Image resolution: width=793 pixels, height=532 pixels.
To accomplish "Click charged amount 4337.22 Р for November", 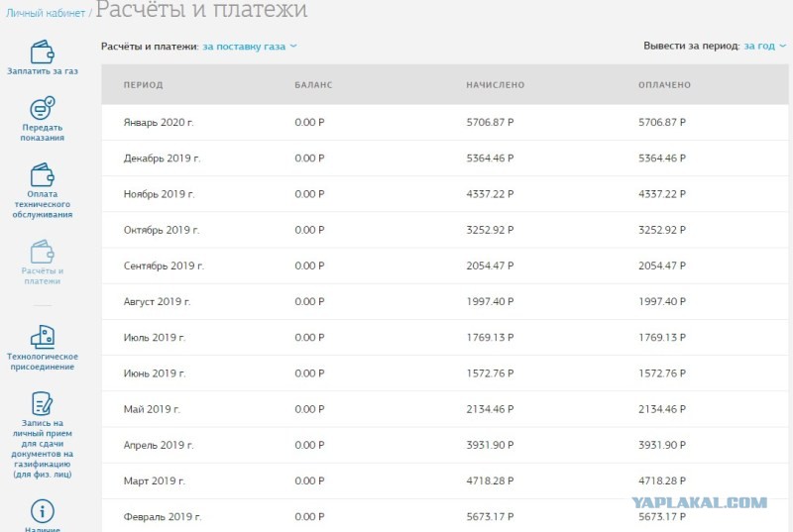I will pyautogui.click(x=490, y=194).
